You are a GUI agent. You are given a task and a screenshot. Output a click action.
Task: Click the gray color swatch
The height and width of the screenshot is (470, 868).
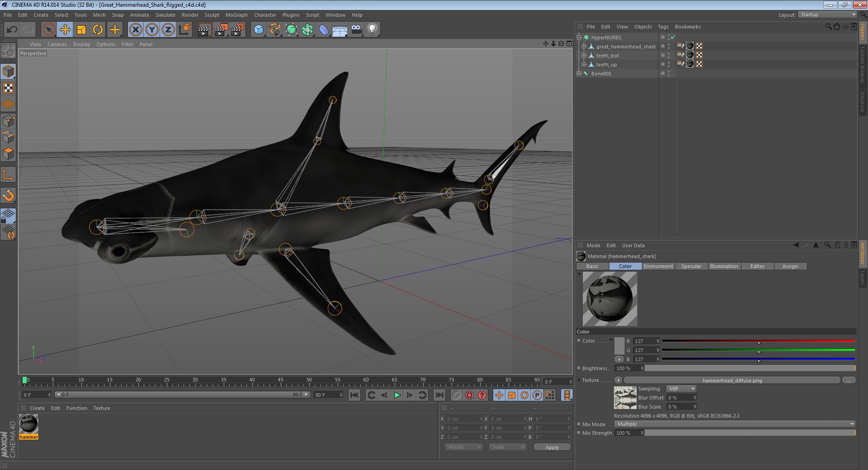[619, 346]
